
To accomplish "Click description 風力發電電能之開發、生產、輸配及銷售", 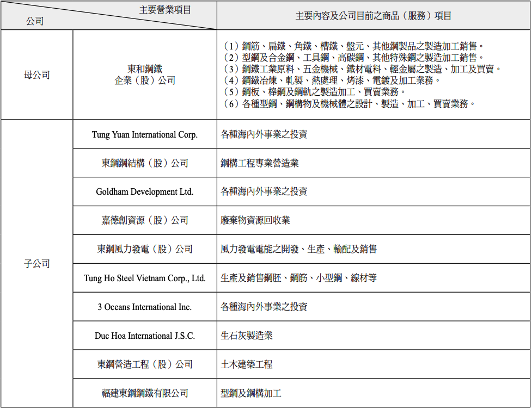I will [x=298, y=249].
